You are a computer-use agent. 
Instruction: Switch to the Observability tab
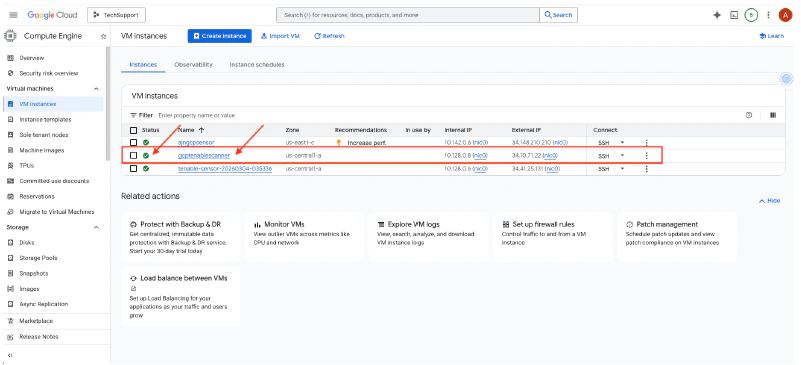tap(193, 65)
